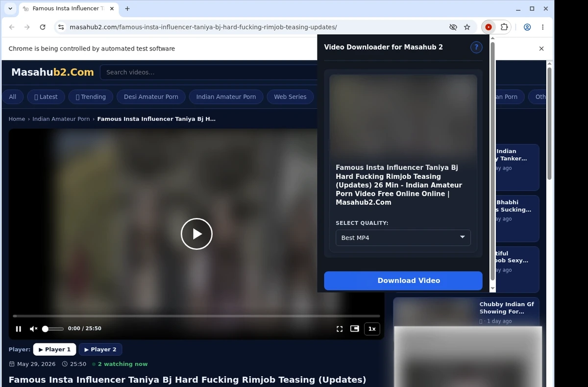This screenshot has width=588, height=387.
Task: Select the Desi Amateur category chip
Action: [151, 97]
